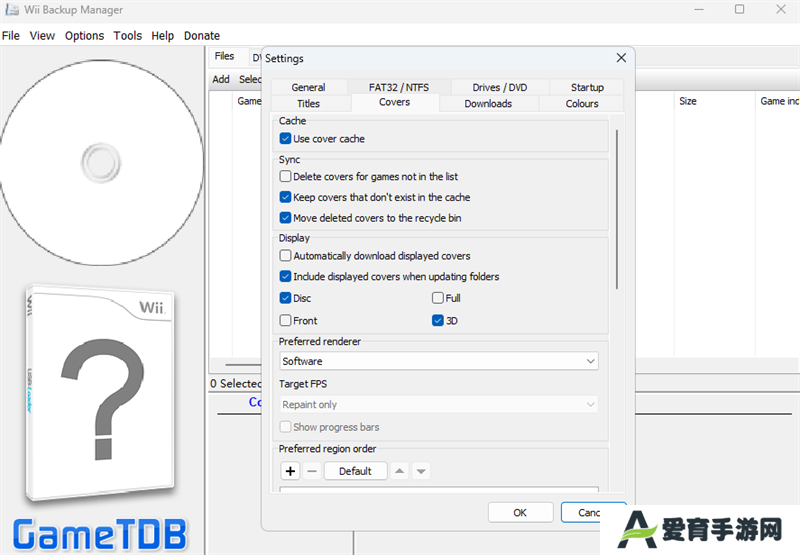
Task: Move region down with the down arrow
Action: click(x=421, y=471)
